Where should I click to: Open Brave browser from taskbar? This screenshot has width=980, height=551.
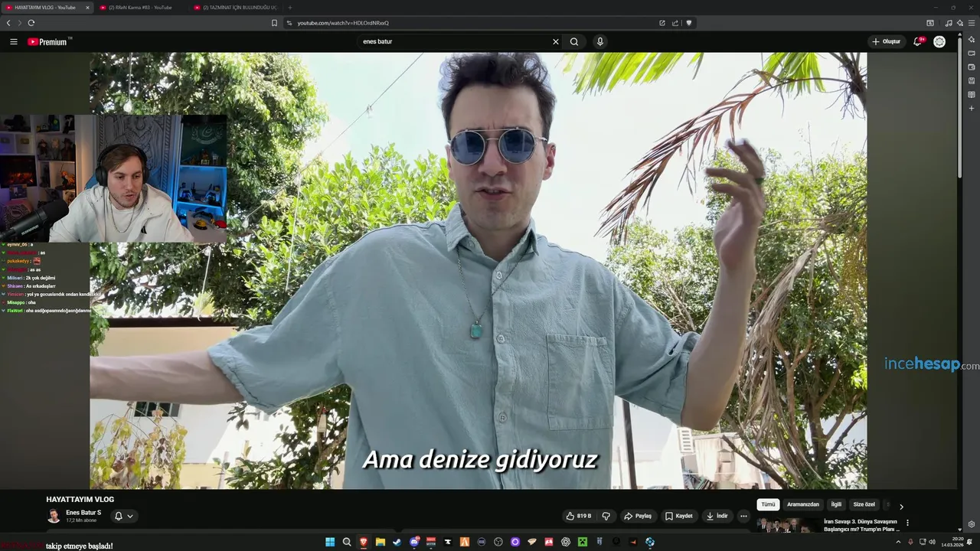364,542
